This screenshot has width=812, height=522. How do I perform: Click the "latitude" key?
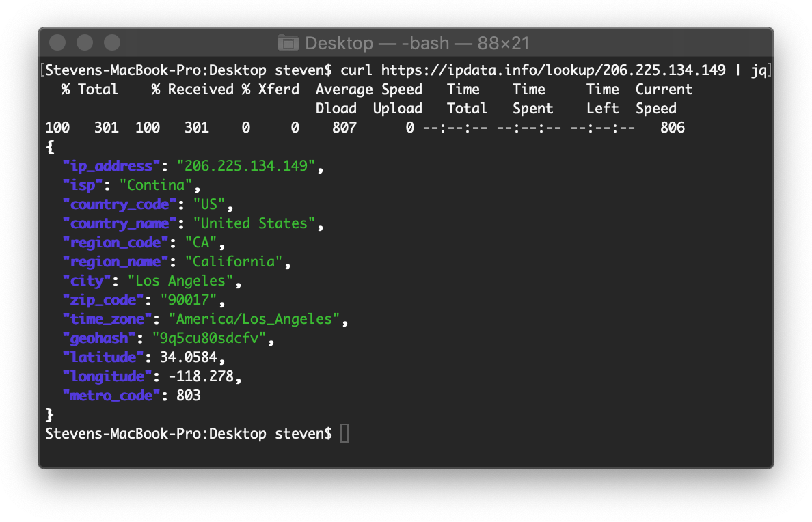point(103,358)
